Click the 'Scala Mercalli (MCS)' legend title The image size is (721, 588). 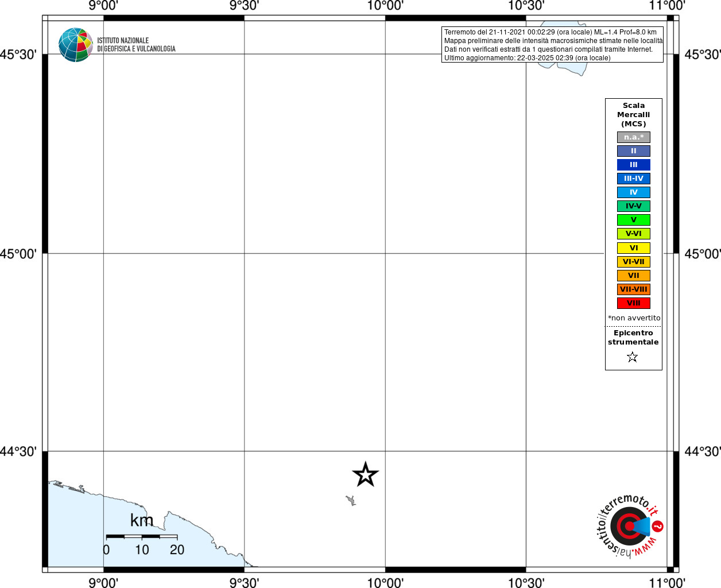click(x=634, y=115)
